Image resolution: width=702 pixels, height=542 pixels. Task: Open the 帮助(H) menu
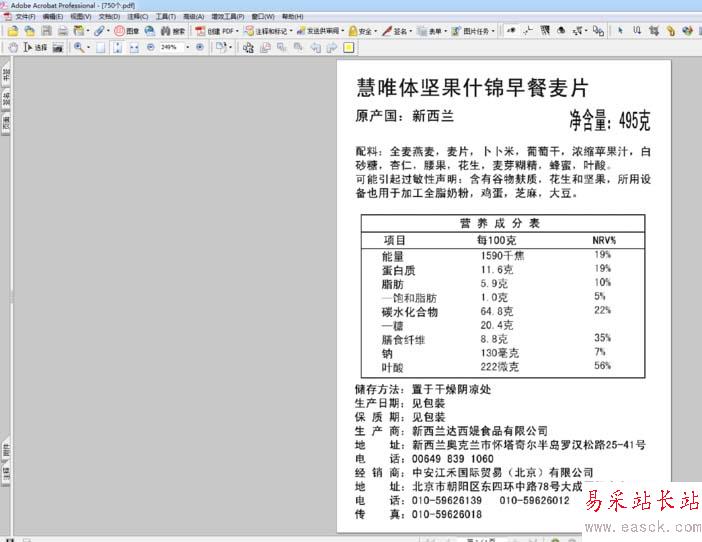pos(293,17)
